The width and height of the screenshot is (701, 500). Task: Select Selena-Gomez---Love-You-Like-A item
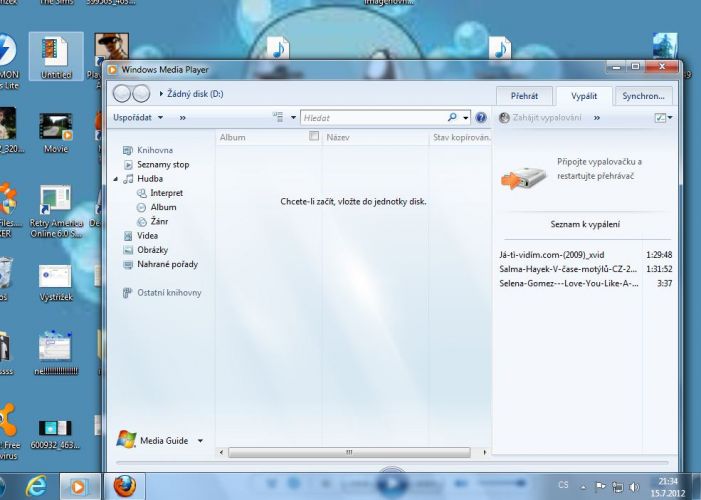coord(586,284)
